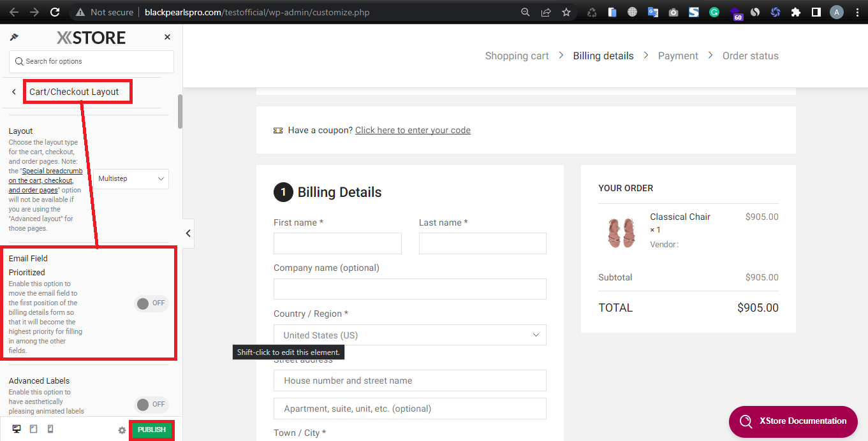The image size is (868, 441).
Task: Toggle the browser side panel
Action: [816, 12]
